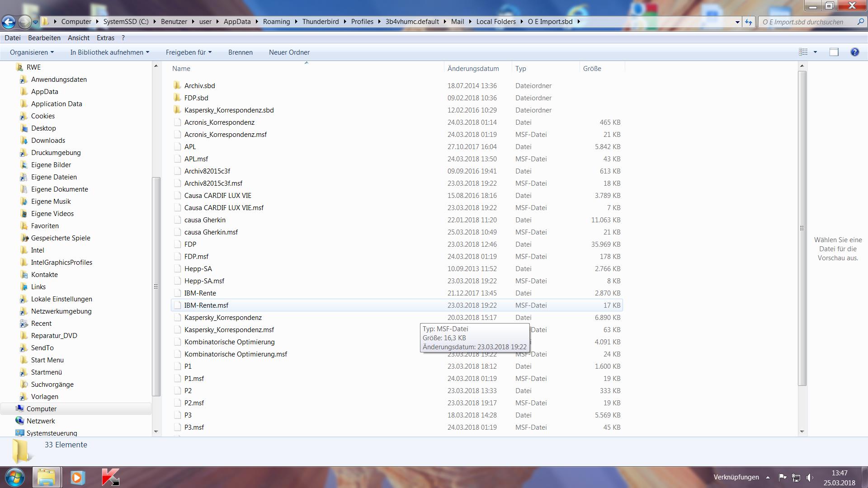
Task: Click the Forward navigation arrow button
Action: (25, 21)
